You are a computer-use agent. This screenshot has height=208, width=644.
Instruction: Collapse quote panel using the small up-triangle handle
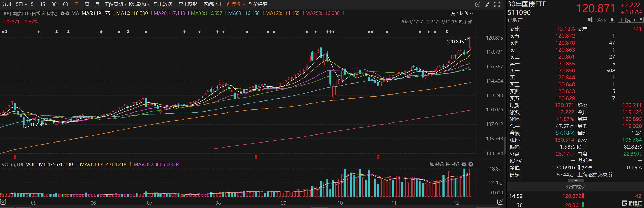(x=576, y=181)
